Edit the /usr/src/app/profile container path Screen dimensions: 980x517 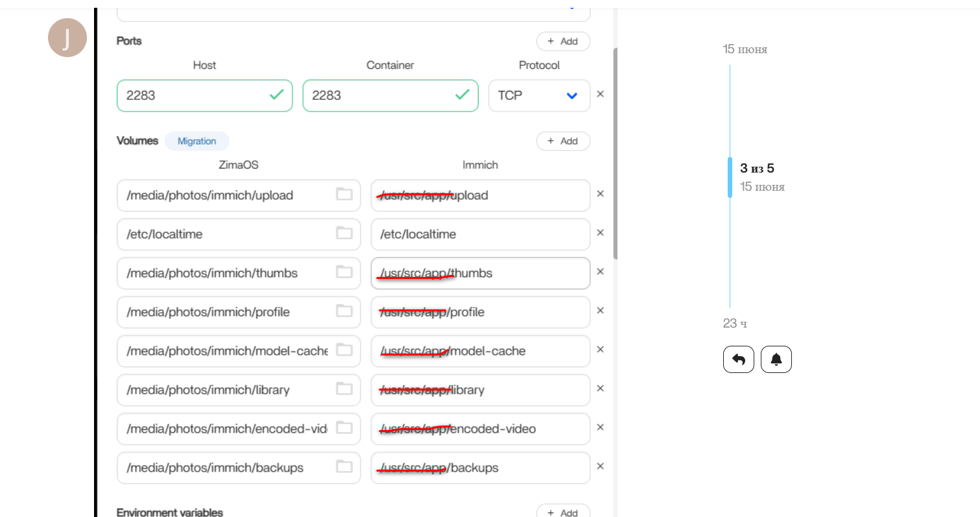(481, 312)
